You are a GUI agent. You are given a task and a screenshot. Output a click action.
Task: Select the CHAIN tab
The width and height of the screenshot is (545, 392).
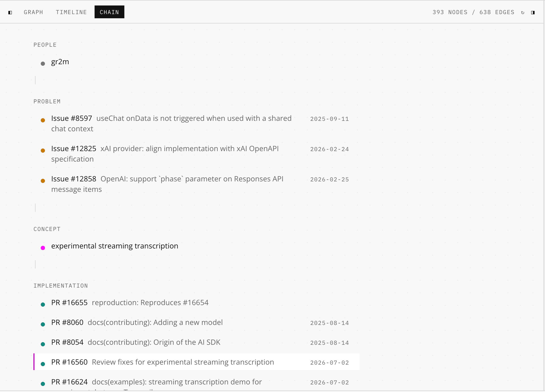(109, 12)
